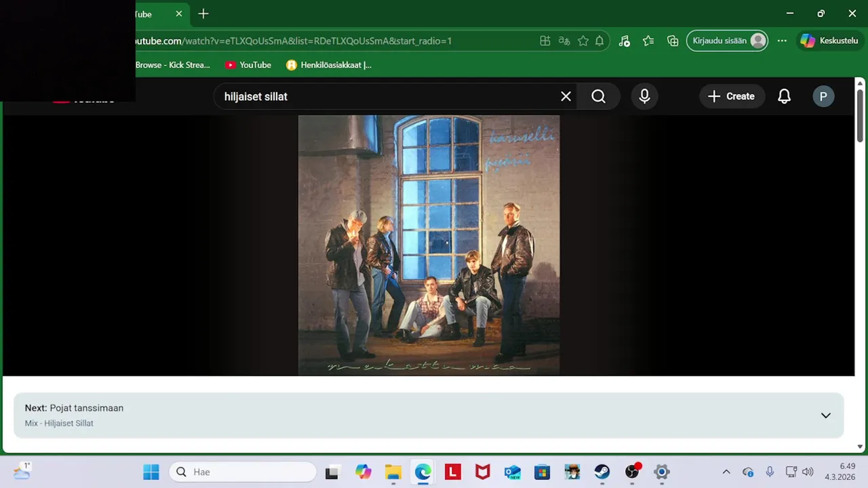Expand the Next: Pojat tanssimaan queue panel
Screen dimensions: 868x488
tap(825, 415)
